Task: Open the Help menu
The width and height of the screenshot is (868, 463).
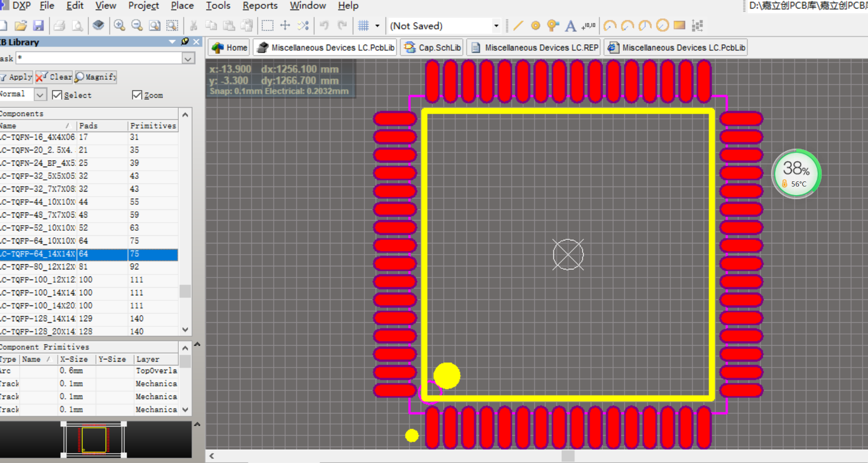Action: pyautogui.click(x=348, y=6)
